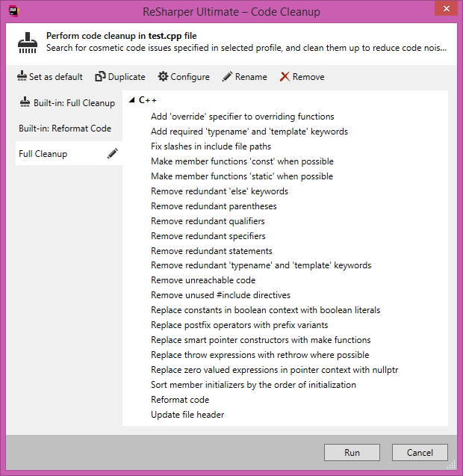Select Remove redundant specifiers
This screenshot has height=476, width=463.
208,236
